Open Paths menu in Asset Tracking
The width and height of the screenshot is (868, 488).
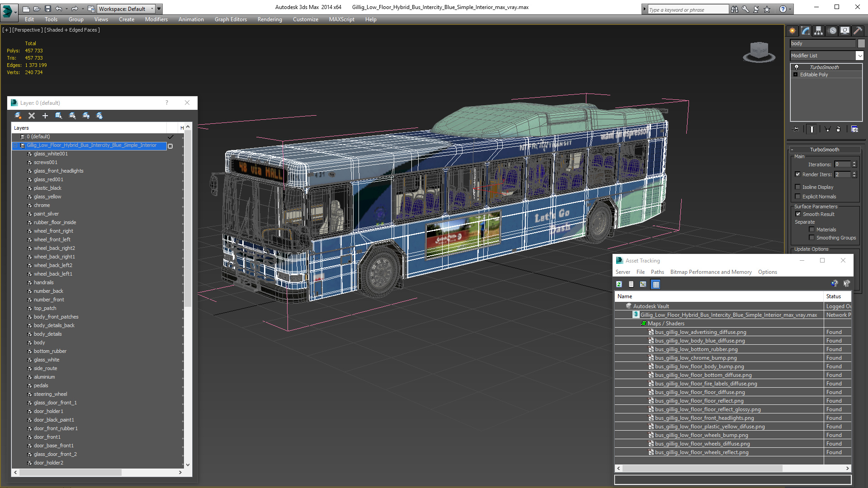point(657,272)
